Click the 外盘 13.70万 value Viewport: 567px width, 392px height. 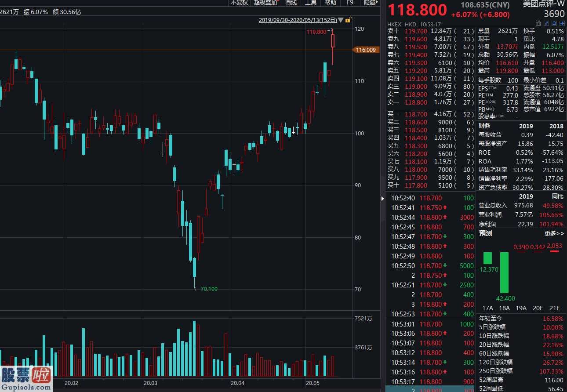507,47
